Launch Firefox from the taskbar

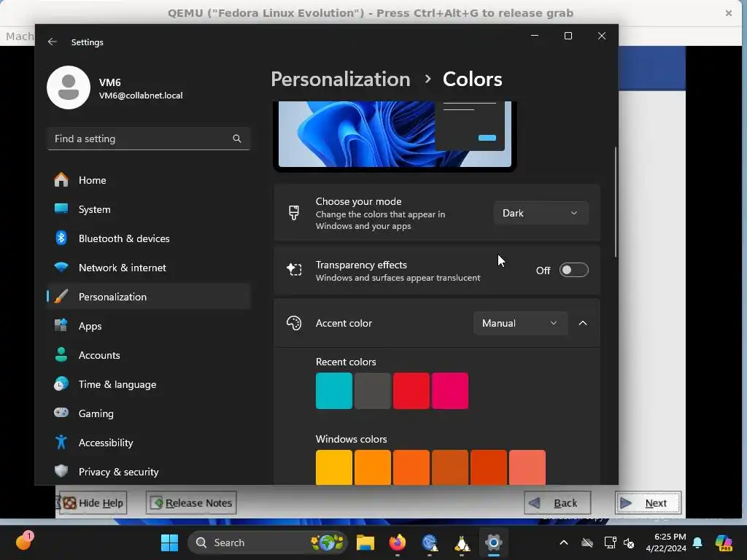point(398,542)
